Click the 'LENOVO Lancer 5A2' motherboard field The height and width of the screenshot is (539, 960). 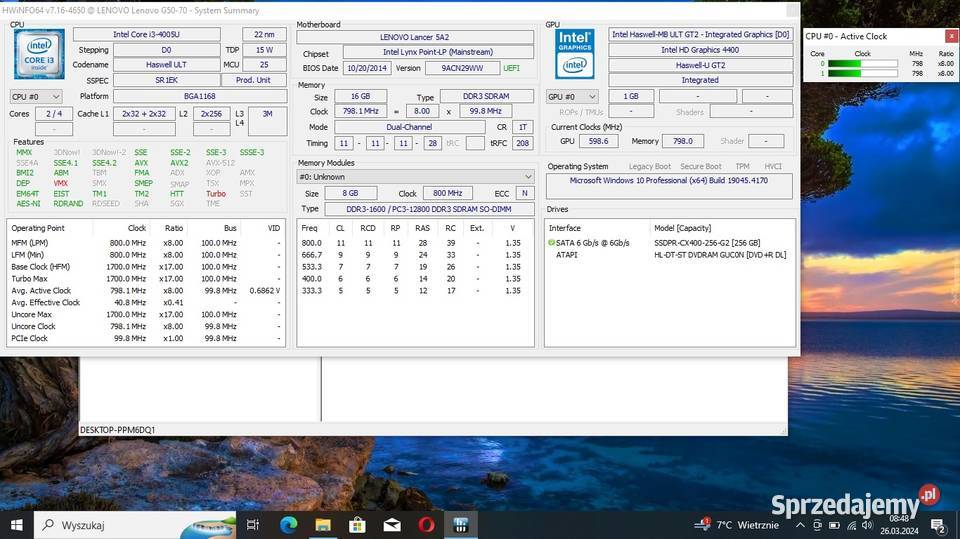click(414, 37)
